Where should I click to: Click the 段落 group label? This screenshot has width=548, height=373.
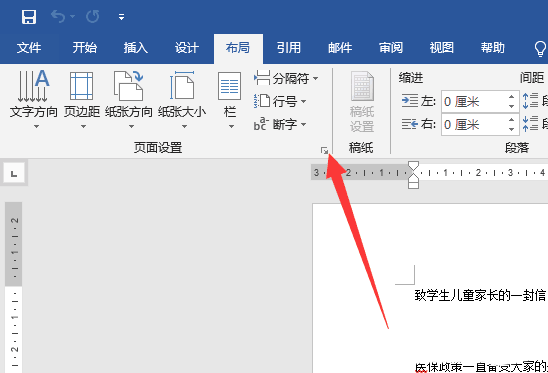(517, 148)
